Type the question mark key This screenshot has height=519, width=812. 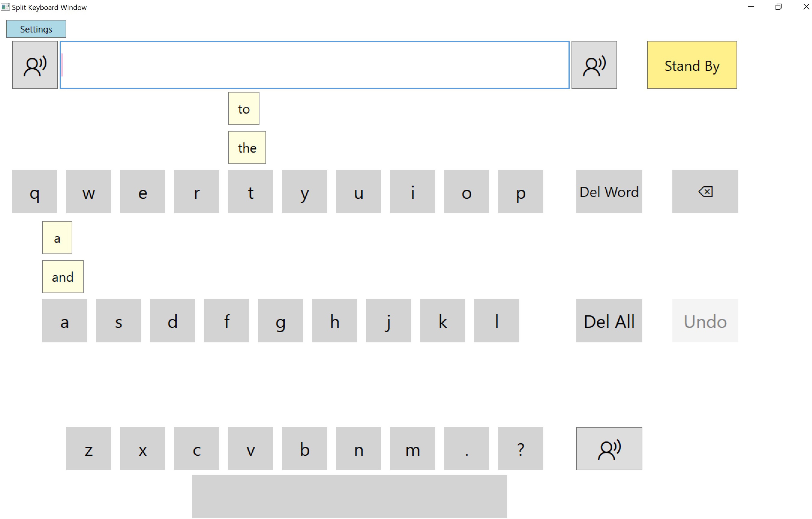(520, 448)
